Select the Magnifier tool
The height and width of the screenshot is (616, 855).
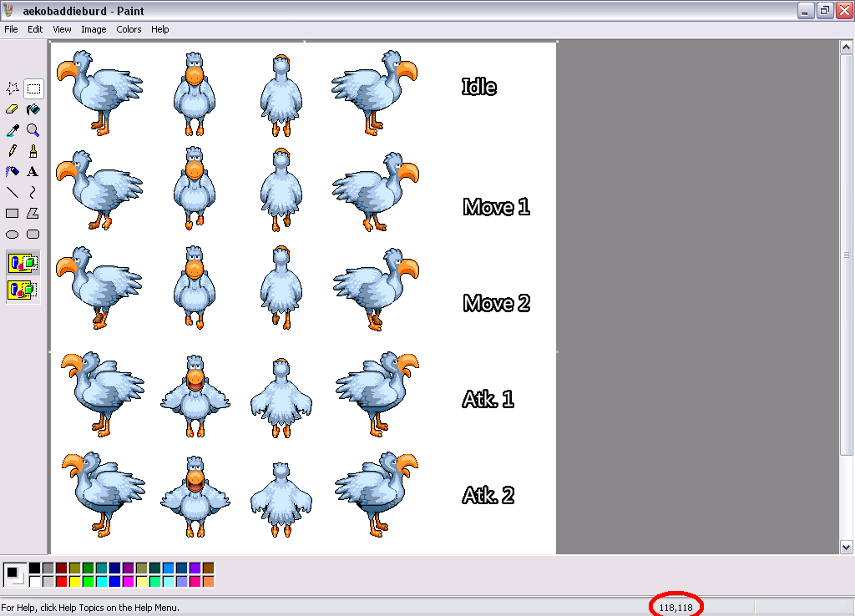coord(33,129)
